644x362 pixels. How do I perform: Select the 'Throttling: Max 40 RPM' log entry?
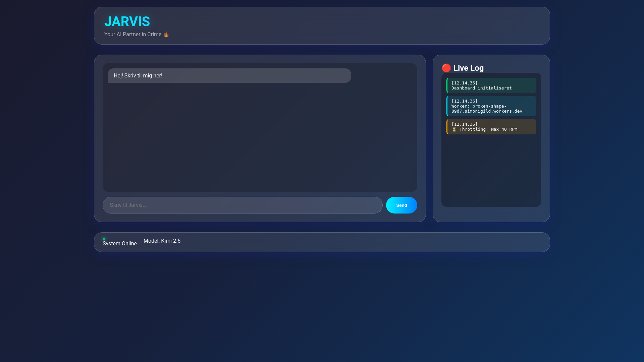coord(491,127)
